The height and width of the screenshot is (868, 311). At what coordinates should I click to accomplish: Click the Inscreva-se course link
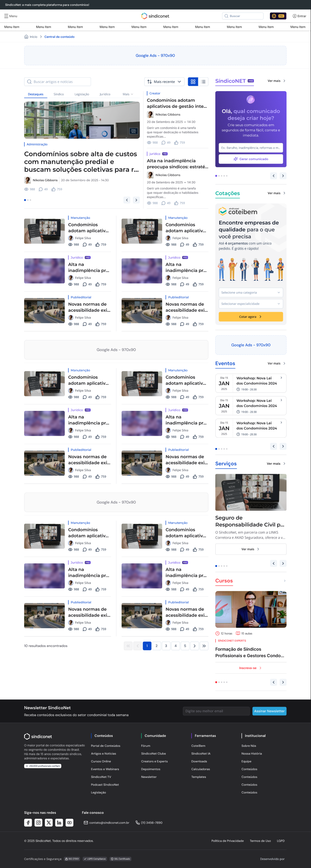250,668
